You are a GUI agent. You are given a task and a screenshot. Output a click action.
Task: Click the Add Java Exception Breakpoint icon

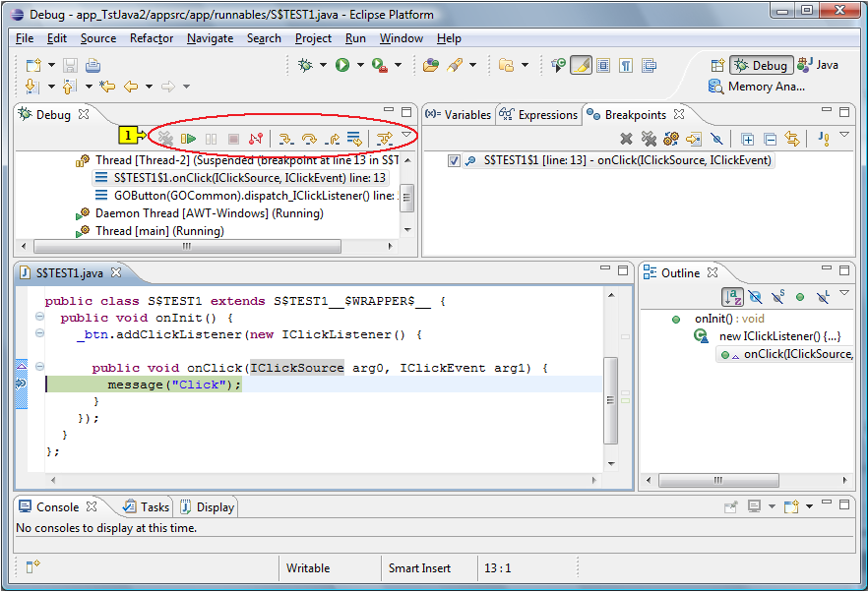coord(824,139)
